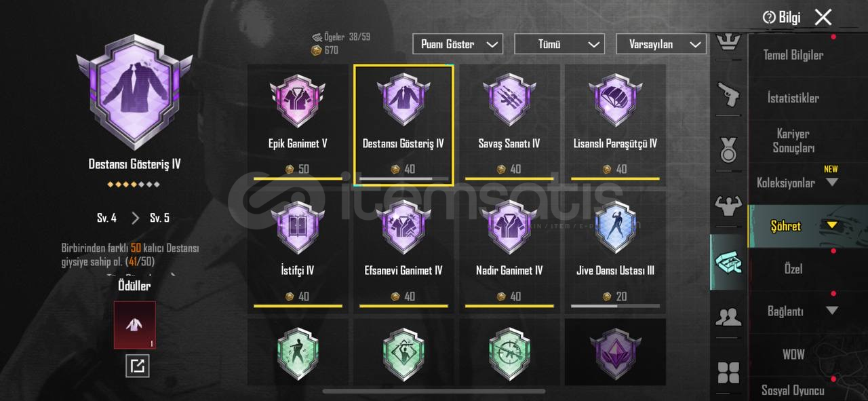Open the pistol weapons sidebar icon
This screenshot has width=868, height=401.
tap(728, 94)
